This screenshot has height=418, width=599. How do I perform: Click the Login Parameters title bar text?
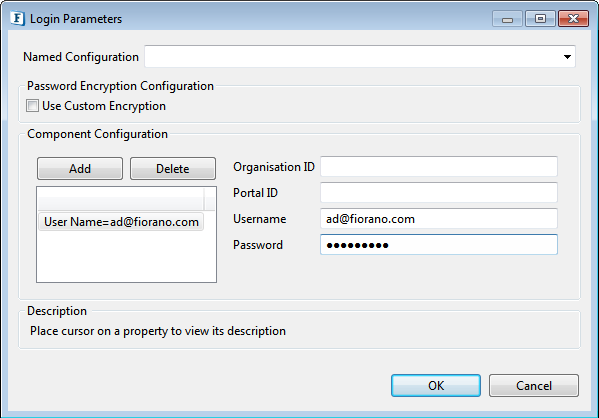pos(76,19)
